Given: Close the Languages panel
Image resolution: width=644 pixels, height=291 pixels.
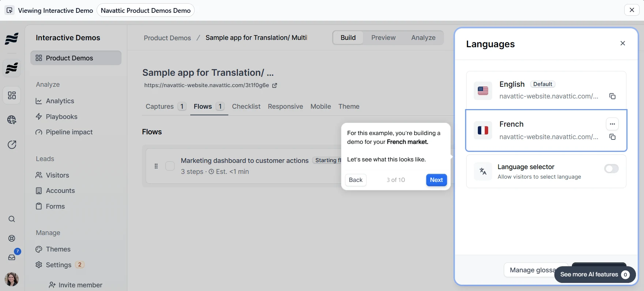Looking at the screenshot, I should pyautogui.click(x=623, y=43).
